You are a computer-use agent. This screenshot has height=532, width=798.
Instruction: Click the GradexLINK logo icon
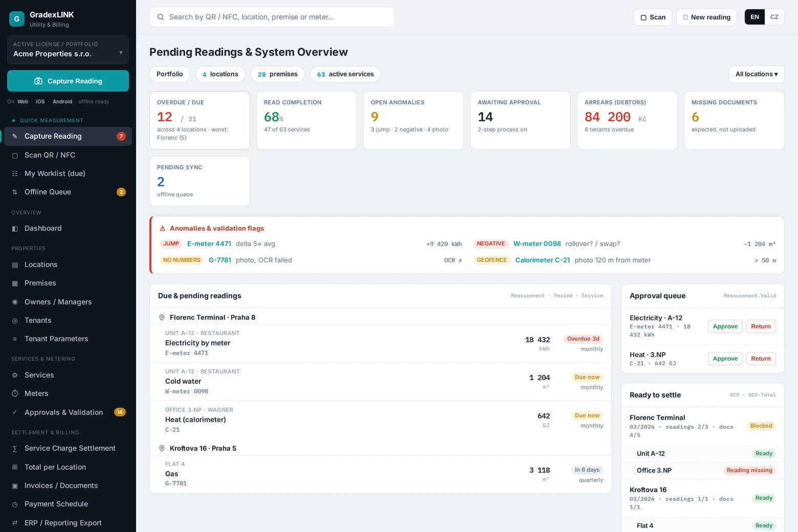pyautogui.click(x=17, y=19)
